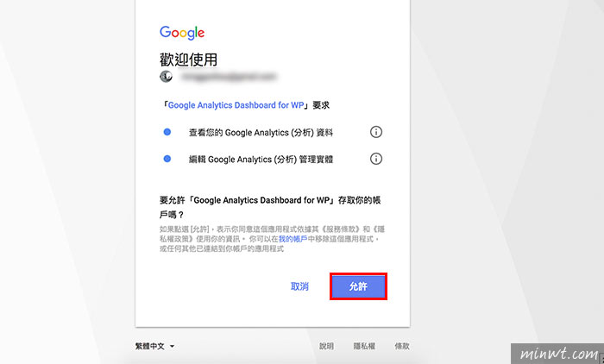
Task: Click the account avatar picture
Action: (x=166, y=76)
